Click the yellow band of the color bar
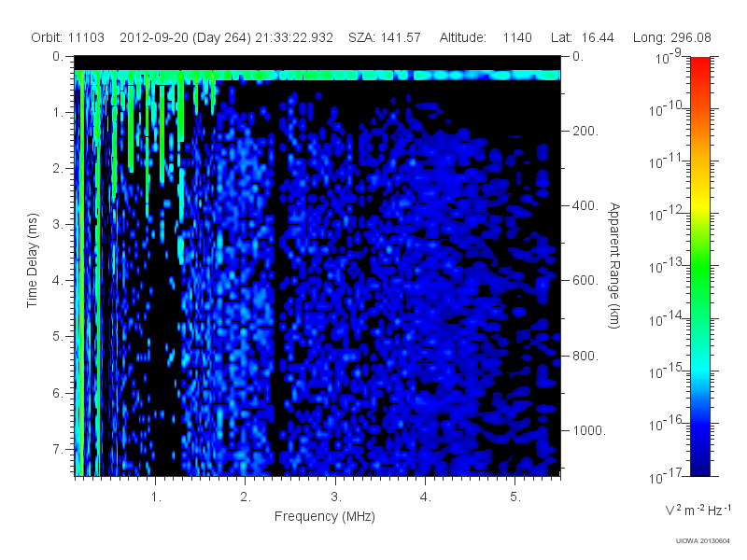The height and width of the screenshot is (560, 747). (x=699, y=204)
